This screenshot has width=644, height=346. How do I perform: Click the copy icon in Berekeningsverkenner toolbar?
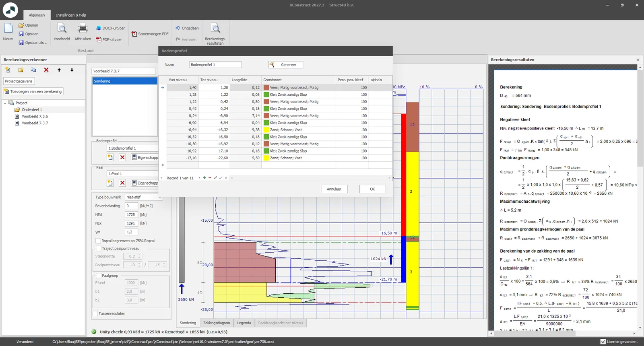pos(33,70)
